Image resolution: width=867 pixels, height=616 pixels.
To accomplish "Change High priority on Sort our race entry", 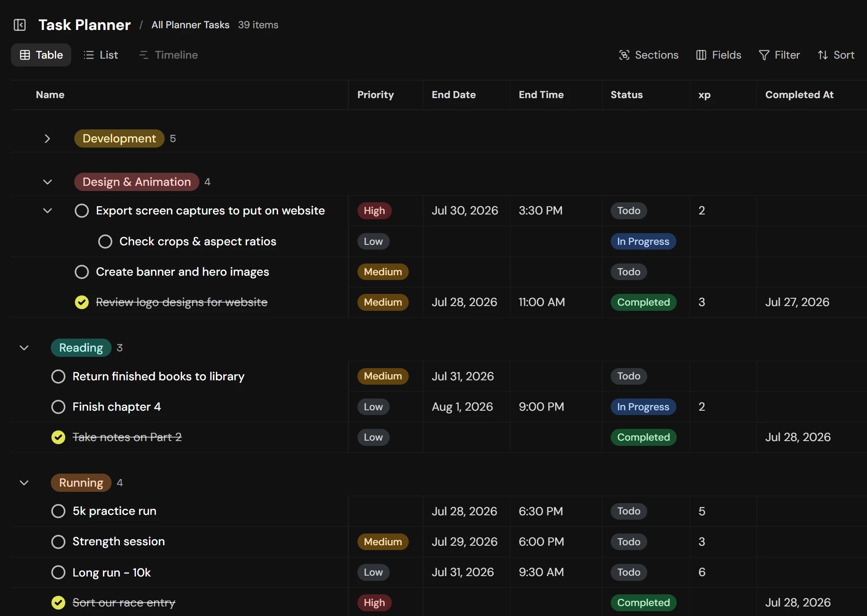I will [x=374, y=603].
